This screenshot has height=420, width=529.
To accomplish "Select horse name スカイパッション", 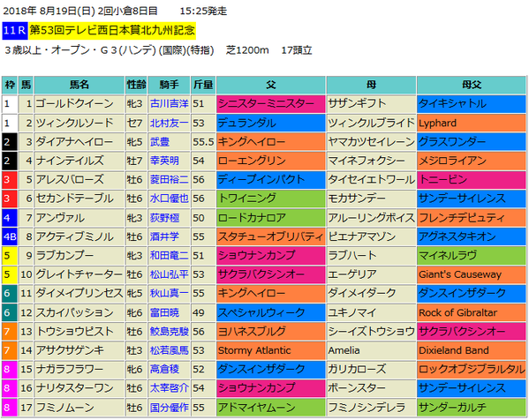I will (74, 313).
